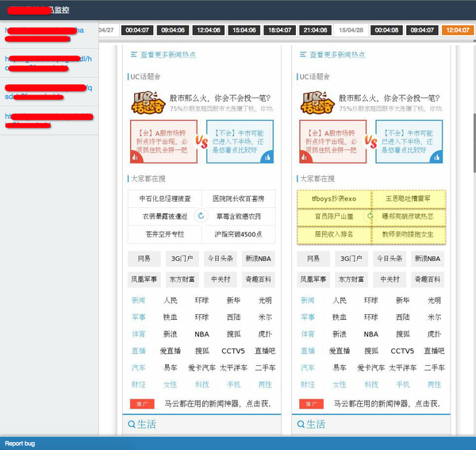Open 查看更多新闻热点 link in left snapshot
Image resolution: width=476 pixels, height=450 pixels.
point(168,55)
